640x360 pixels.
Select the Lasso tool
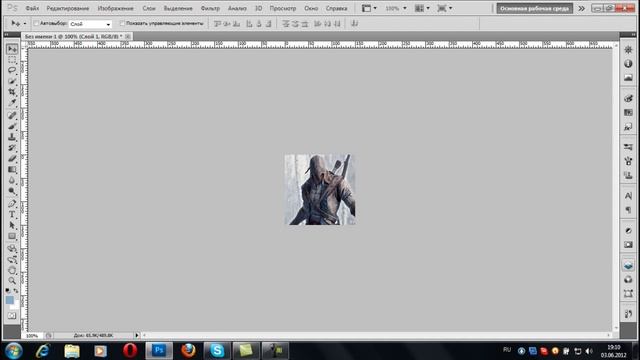[12, 70]
